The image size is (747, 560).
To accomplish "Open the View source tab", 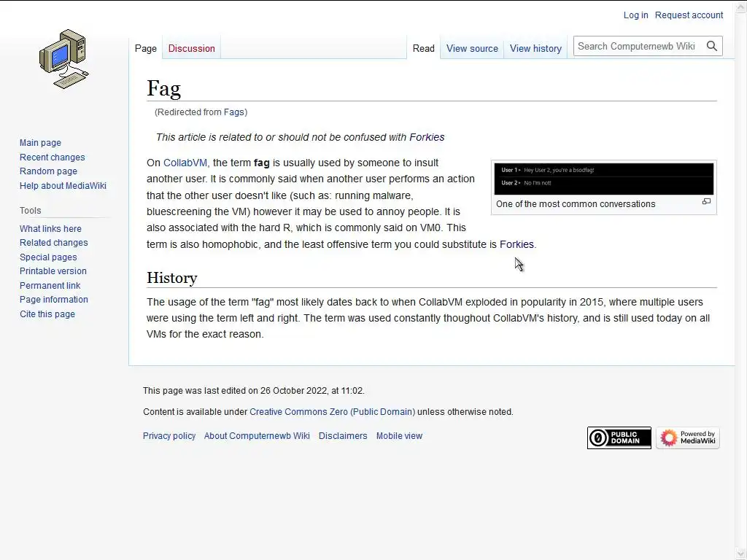I will 472,49.
